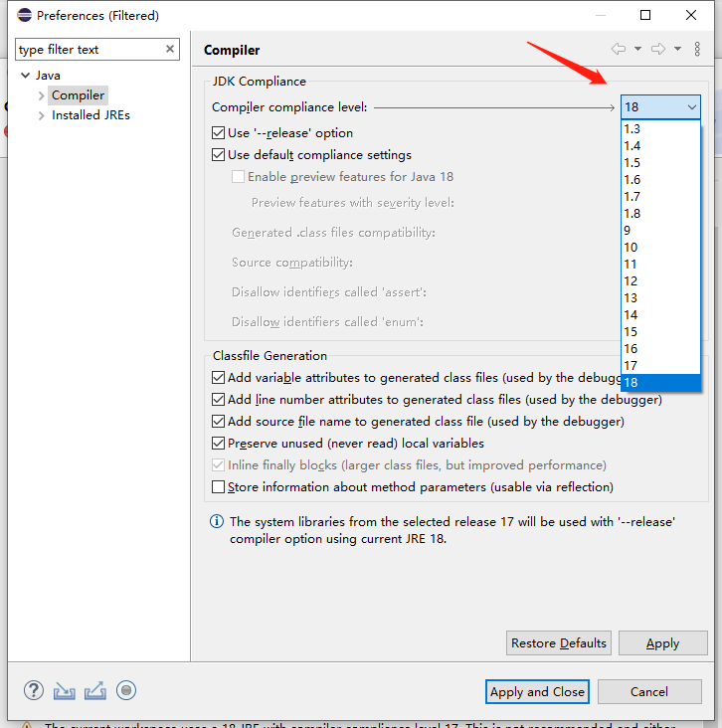The width and height of the screenshot is (722, 728).
Task: Uncheck Preserve unused local variables option
Action: tap(219, 444)
